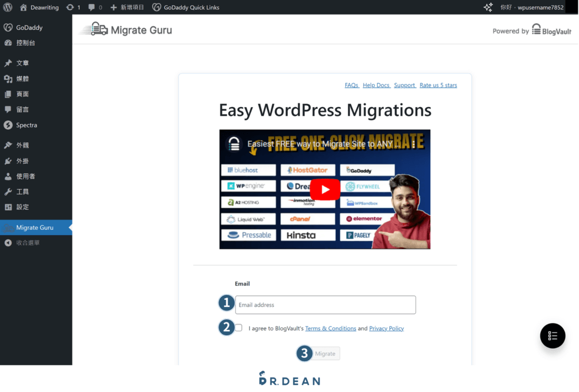Click the 收合選單 collapse arrow icon

[x=8, y=243]
